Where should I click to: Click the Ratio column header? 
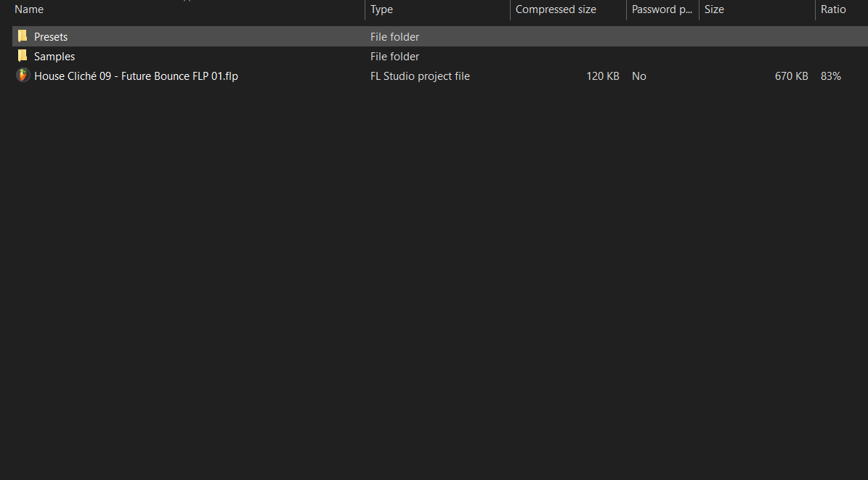833,9
